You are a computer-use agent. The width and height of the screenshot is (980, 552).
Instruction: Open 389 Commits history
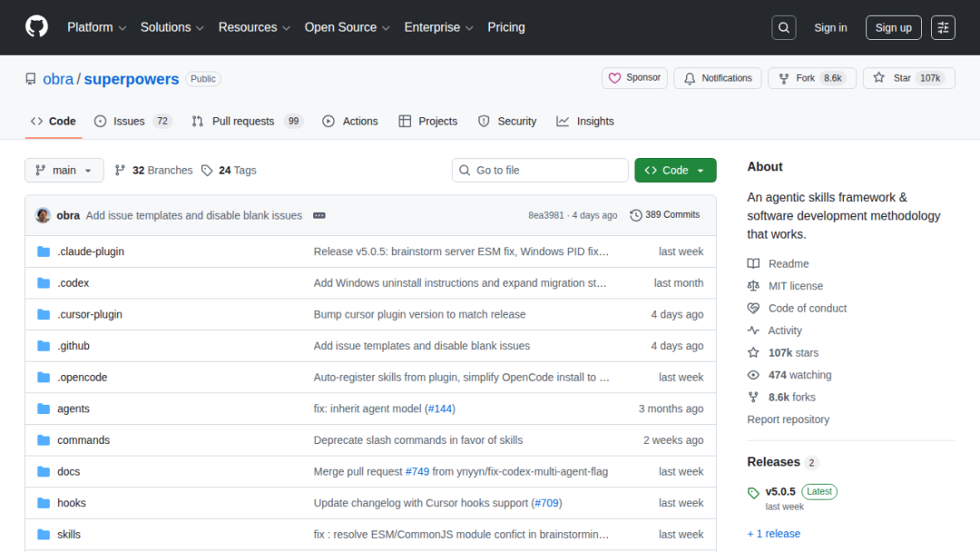point(665,215)
